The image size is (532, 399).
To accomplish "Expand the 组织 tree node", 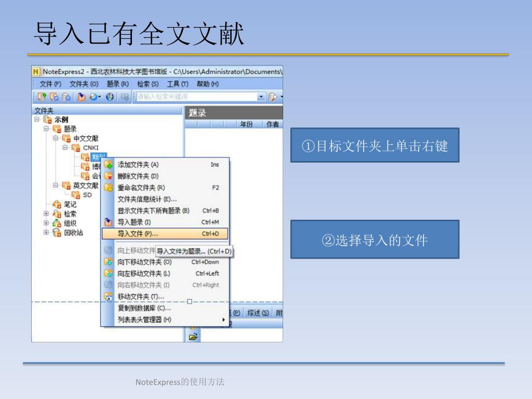I will [x=46, y=223].
